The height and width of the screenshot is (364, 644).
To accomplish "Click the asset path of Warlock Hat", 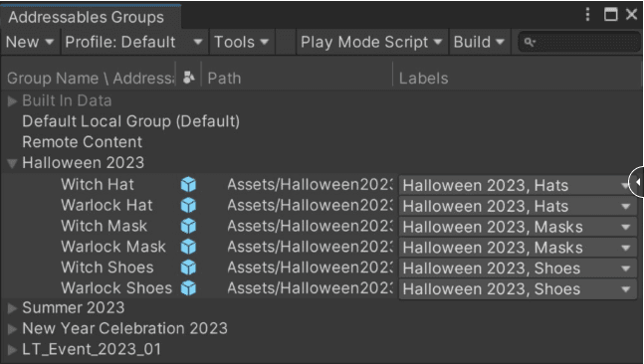I will [311, 205].
